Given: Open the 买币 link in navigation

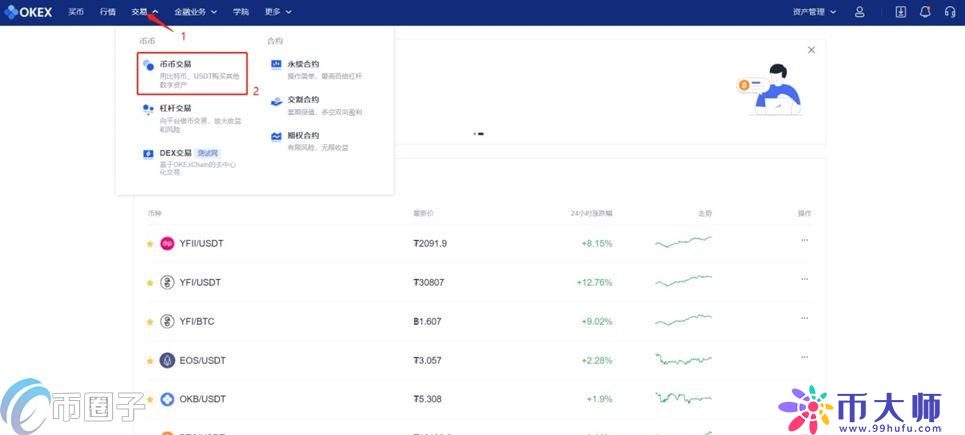Looking at the screenshot, I should click(x=76, y=12).
